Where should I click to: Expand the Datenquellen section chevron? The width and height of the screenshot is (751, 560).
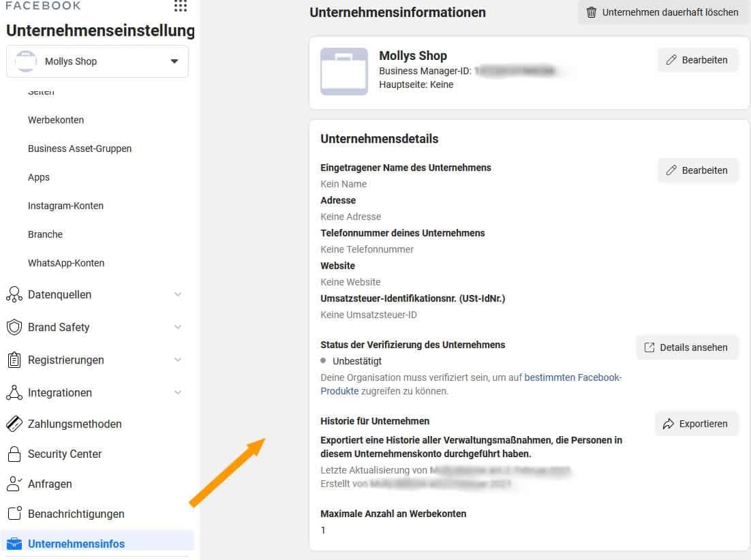(178, 294)
